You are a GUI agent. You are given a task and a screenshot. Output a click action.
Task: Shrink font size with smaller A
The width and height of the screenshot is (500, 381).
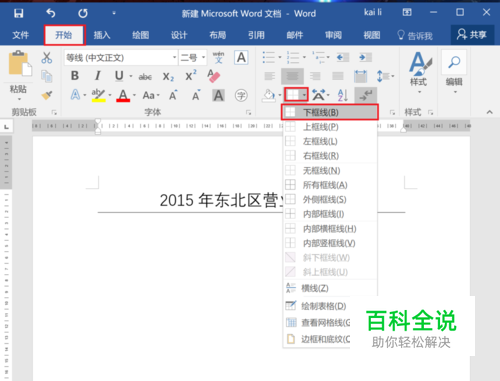(x=196, y=95)
